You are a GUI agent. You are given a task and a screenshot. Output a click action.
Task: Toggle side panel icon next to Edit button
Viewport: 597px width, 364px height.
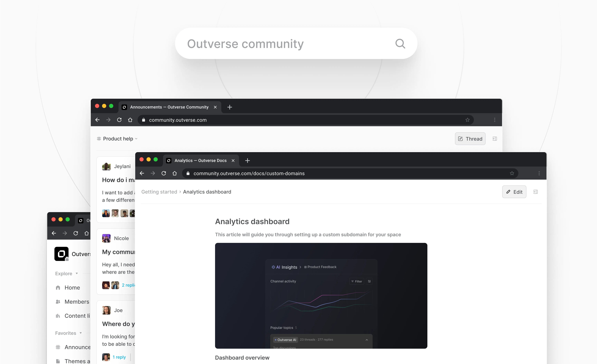pos(535,192)
